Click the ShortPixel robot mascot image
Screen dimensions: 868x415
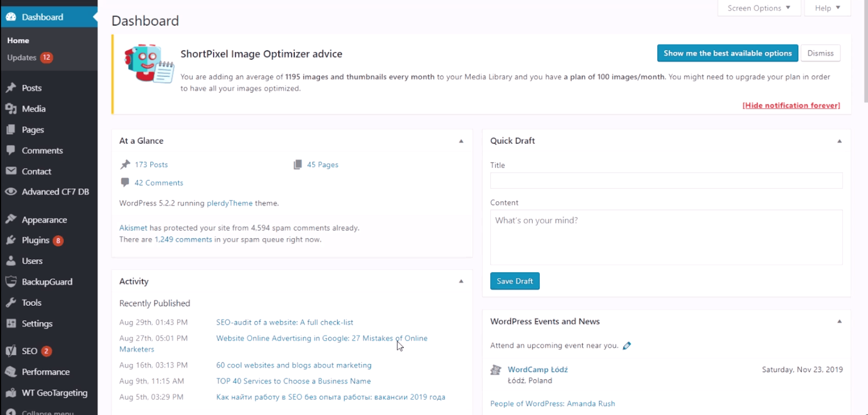(x=149, y=63)
